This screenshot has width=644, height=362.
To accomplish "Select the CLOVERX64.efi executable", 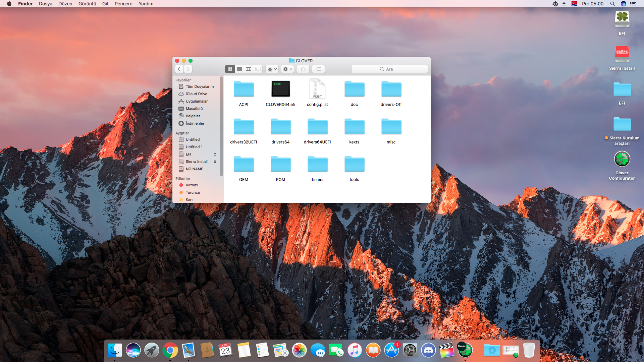I will tap(280, 89).
